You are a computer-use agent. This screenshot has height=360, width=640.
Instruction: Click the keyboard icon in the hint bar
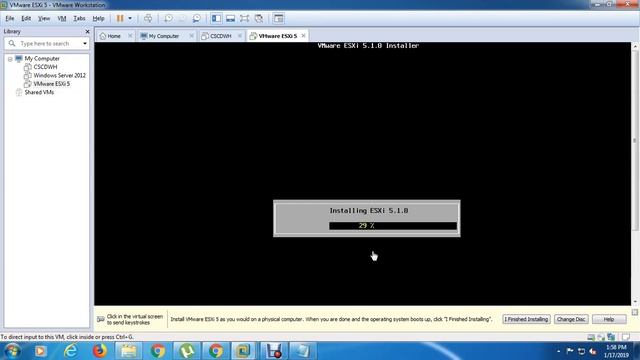(100, 319)
